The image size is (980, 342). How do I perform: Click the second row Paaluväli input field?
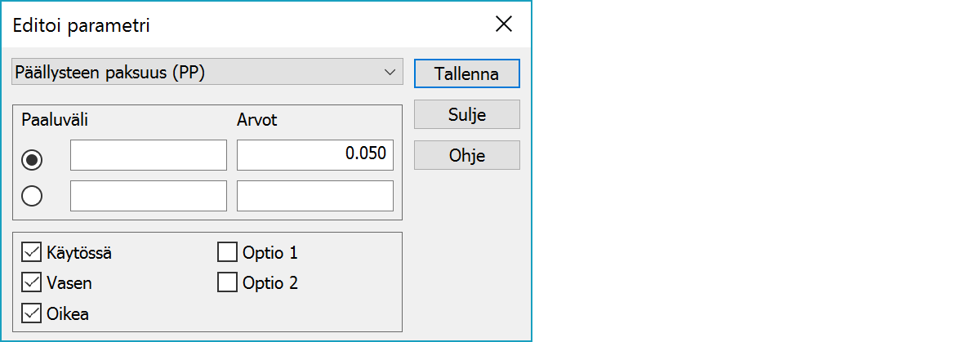tap(149, 196)
